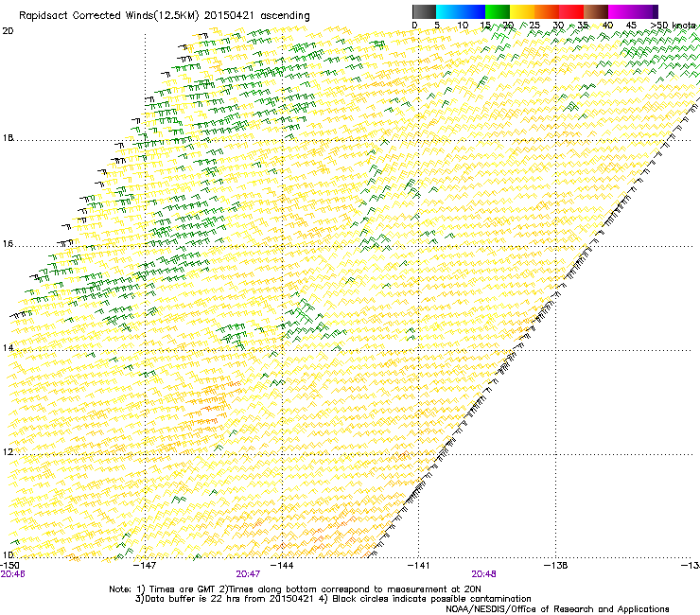Image resolution: width=700 pixels, height=615 pixels.
Task: Click the longitude axis label '-147'
Action: (x=145, y=566)
